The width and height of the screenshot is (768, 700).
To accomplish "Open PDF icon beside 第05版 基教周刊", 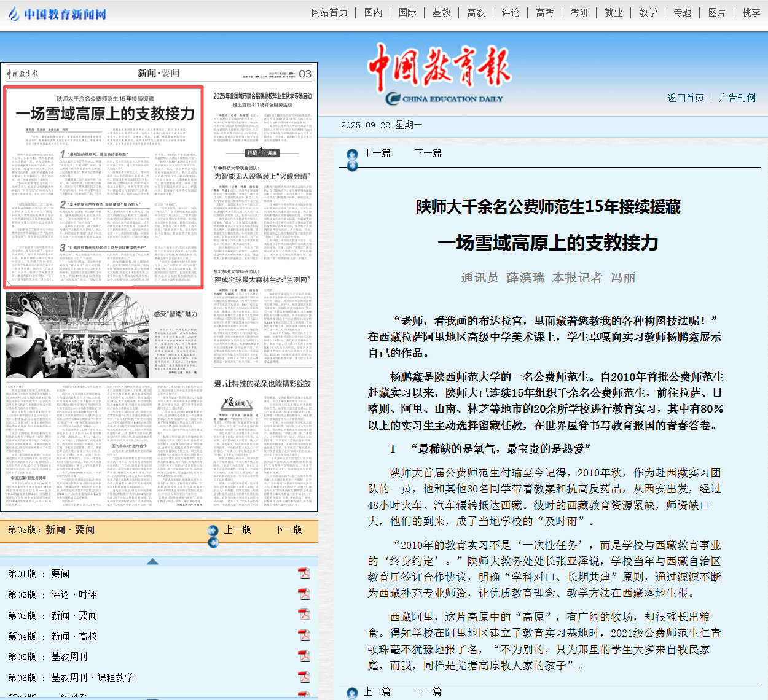I will [x=304, y=656].
